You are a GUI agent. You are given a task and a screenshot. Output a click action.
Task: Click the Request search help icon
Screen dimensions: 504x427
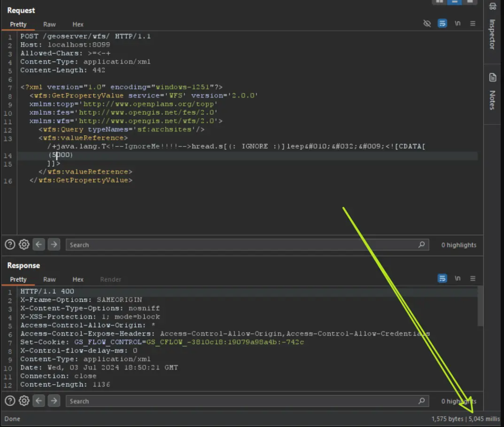pyautogui.click(x=10, y=245)
